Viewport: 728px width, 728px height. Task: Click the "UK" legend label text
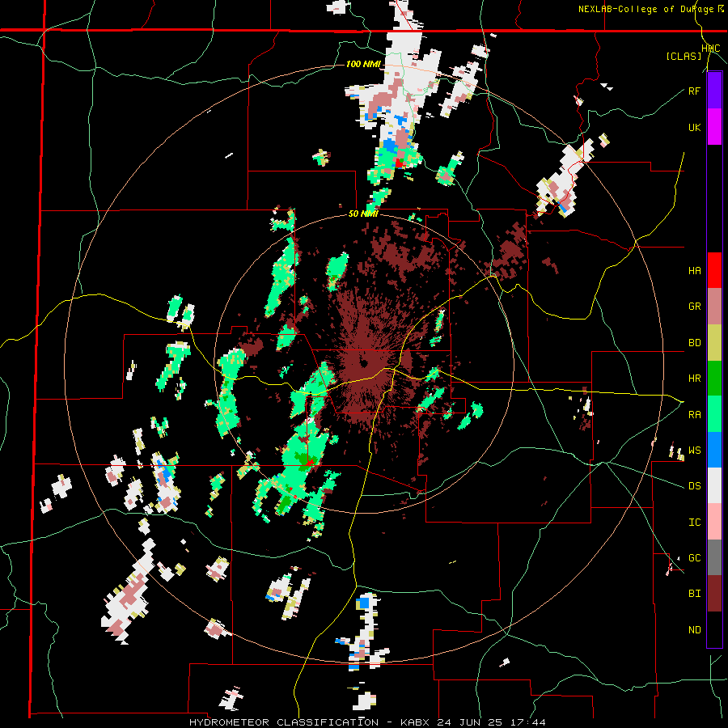[x=695, y=127]
